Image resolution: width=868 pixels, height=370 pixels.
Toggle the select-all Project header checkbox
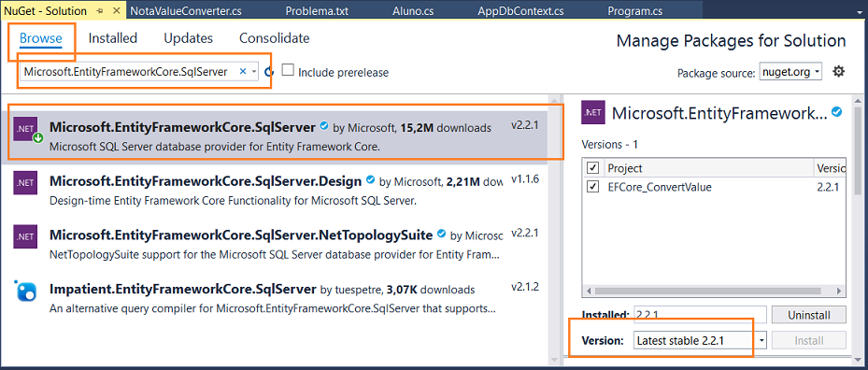593,167
